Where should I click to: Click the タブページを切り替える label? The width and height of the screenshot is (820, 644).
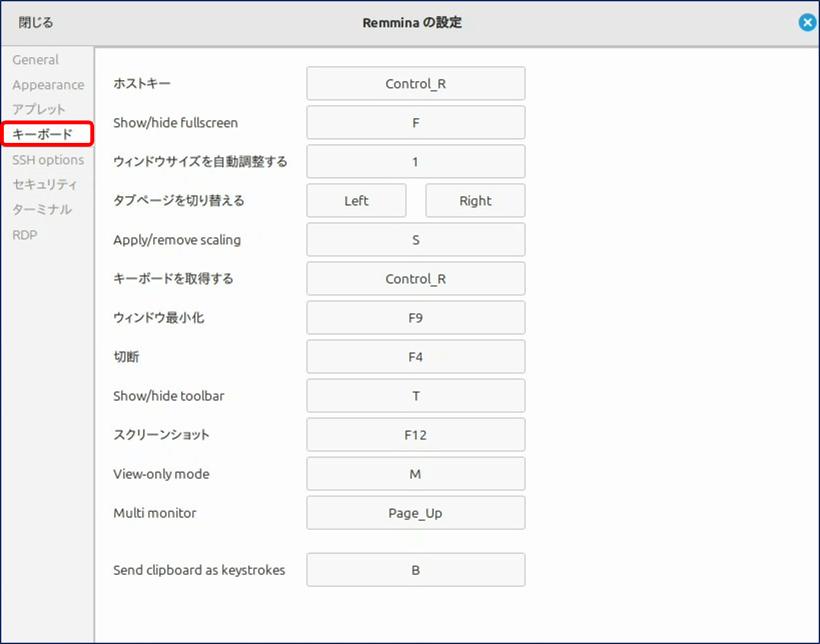tap(179, 201)
